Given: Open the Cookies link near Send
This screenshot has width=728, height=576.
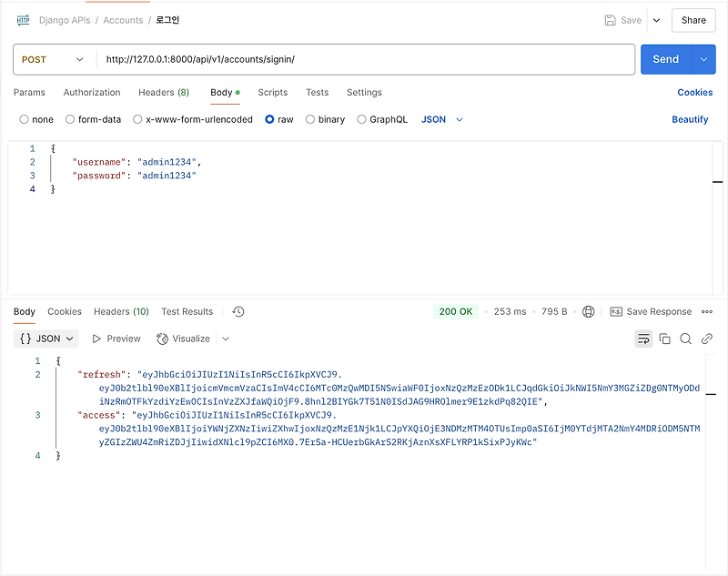Looking at the screenshot, I should pyautogui.click(x=695, y=93).
